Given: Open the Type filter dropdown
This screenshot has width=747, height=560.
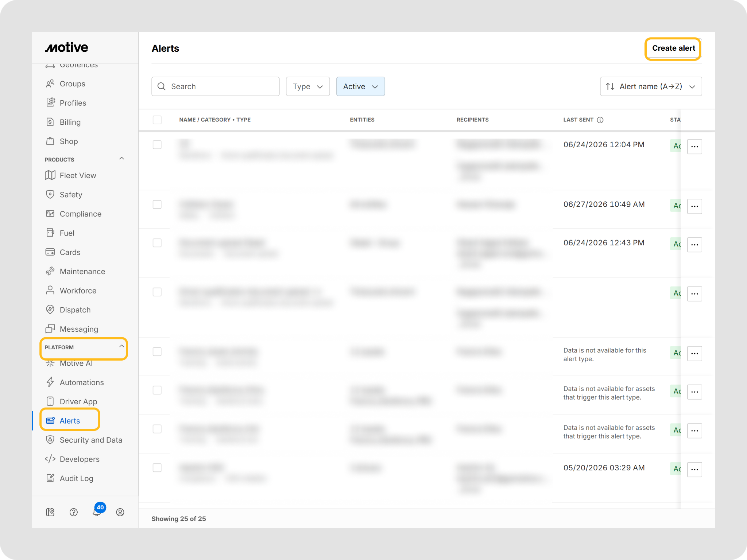Looking at the screenshot, I should (x=308, y=86).
